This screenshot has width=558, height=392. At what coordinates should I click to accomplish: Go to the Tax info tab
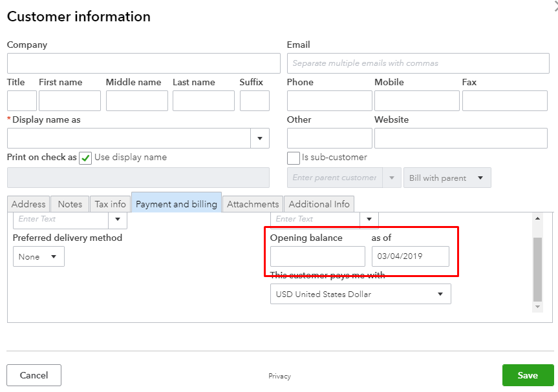point(110,204)
